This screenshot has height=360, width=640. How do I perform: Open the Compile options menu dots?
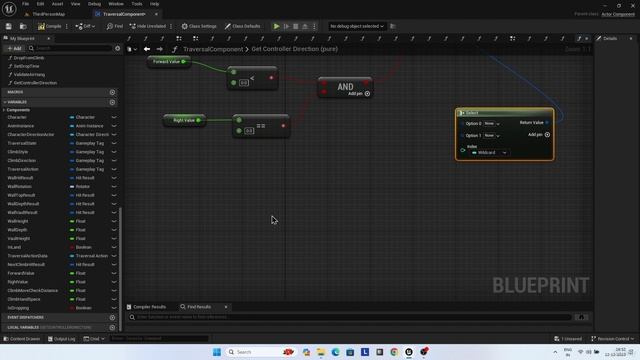click(x=67, y=26)
